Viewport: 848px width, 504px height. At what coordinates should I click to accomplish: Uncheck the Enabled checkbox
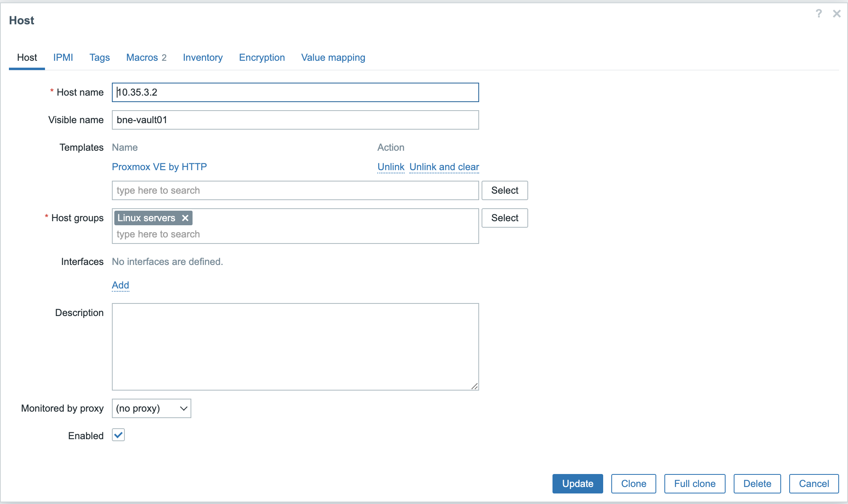118,435
